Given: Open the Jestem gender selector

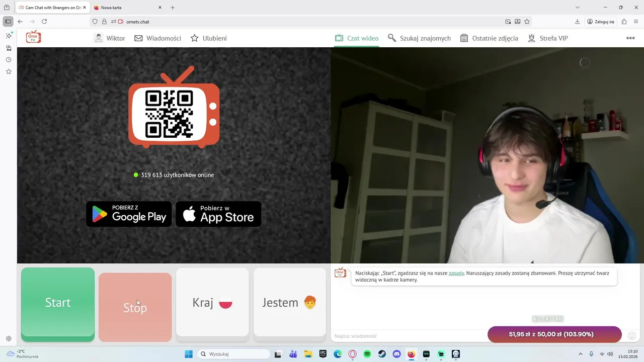Looking at the screenshot, I should 290,302.
